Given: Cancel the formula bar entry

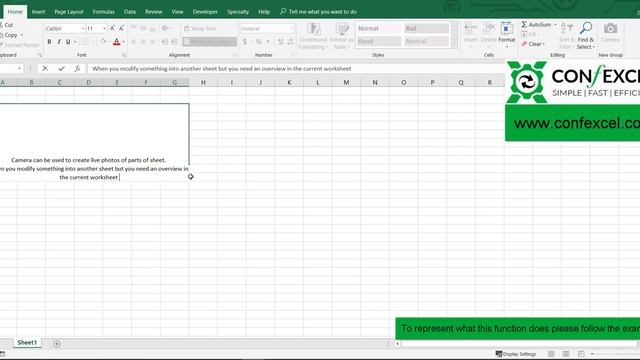Looking at the screenshot, I should [x=45, y=69].
